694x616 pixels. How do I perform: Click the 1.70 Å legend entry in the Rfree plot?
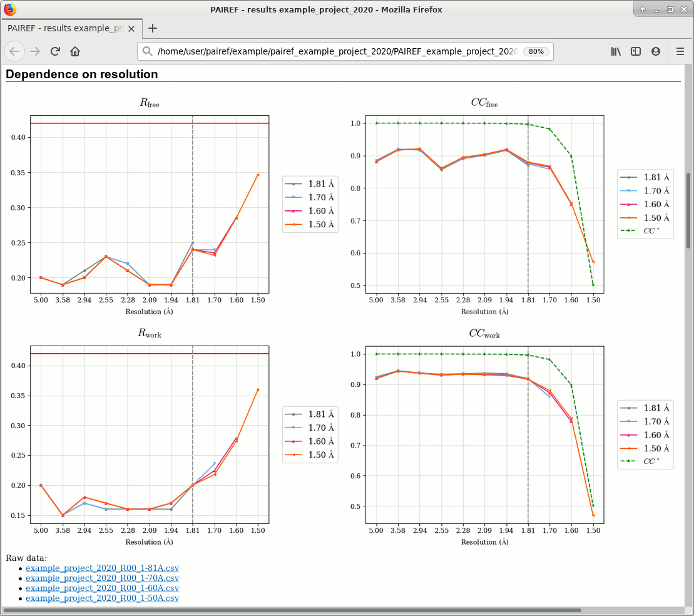310,198
